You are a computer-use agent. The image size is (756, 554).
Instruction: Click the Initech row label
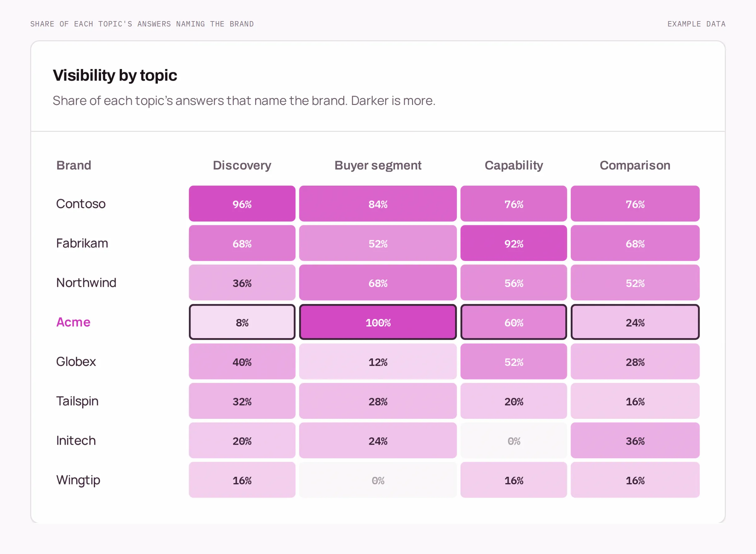click(x=76, y=440)
